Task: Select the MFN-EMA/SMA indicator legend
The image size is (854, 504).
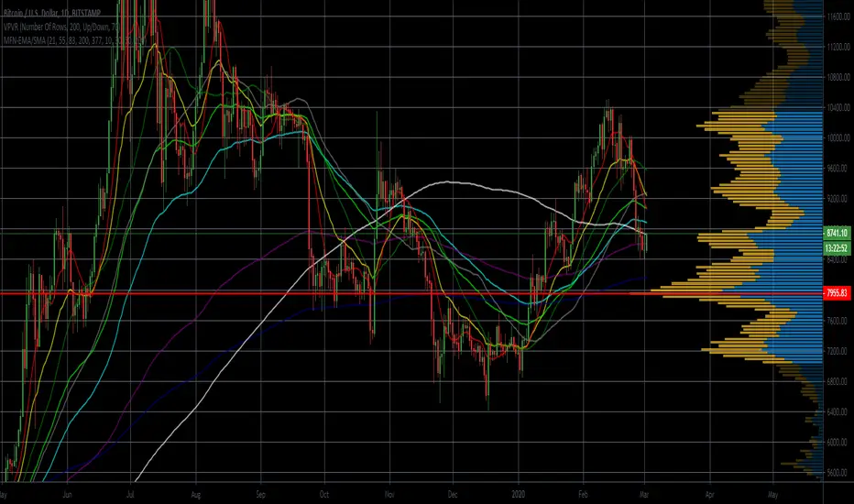Action: (73, 39)
